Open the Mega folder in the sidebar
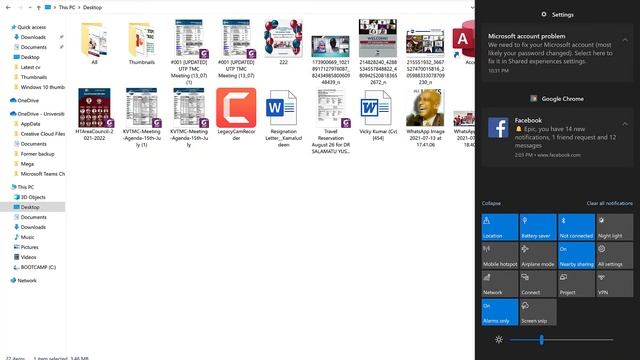 tap(27, 164)
